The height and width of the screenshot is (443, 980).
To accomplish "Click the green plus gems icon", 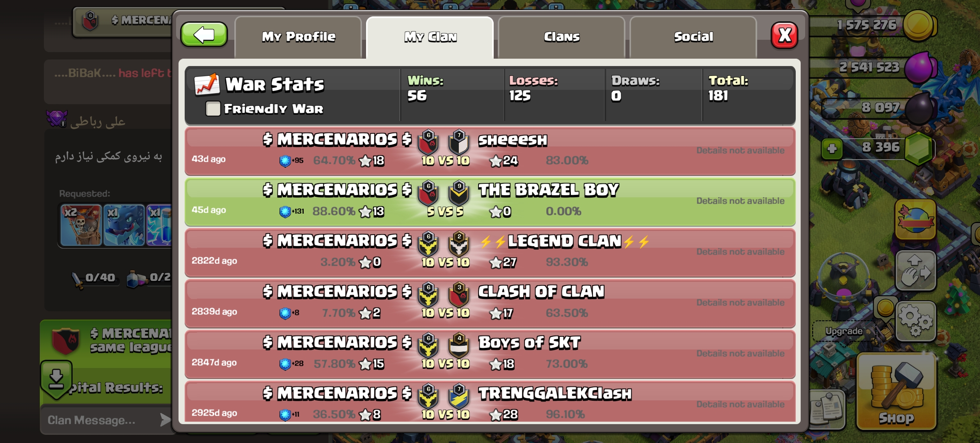I will [x=832, y=148].
